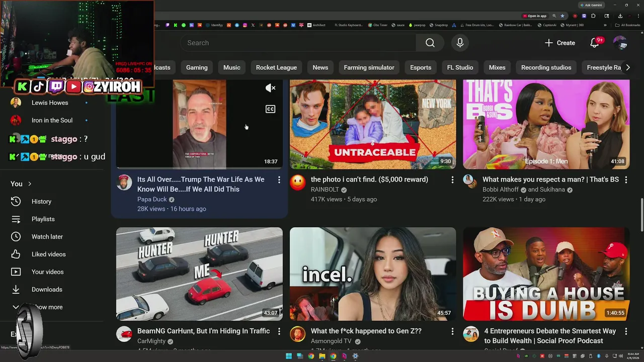Open Windows Start button on taskbar
644x362 pixels.
point(289,356)
